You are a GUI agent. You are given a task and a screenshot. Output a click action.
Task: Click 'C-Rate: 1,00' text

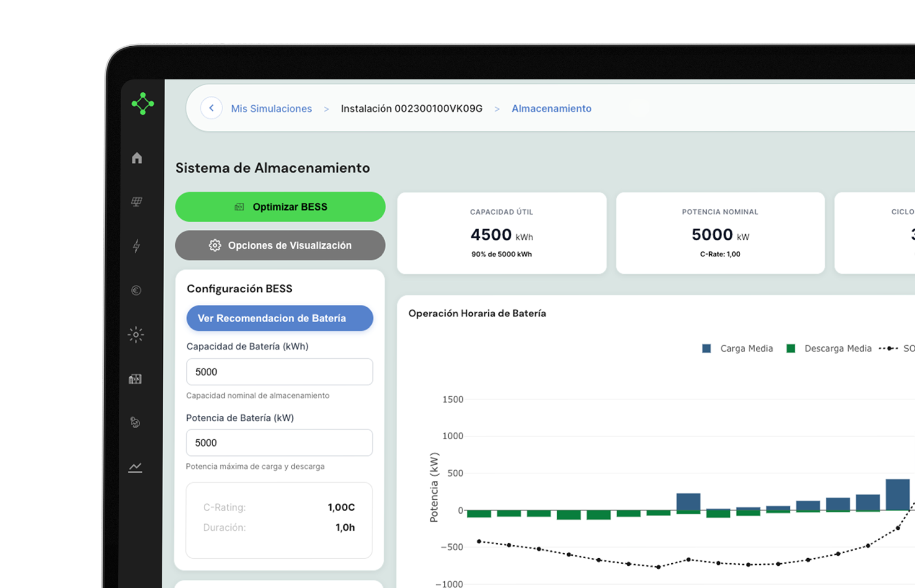tap(720, 254)
